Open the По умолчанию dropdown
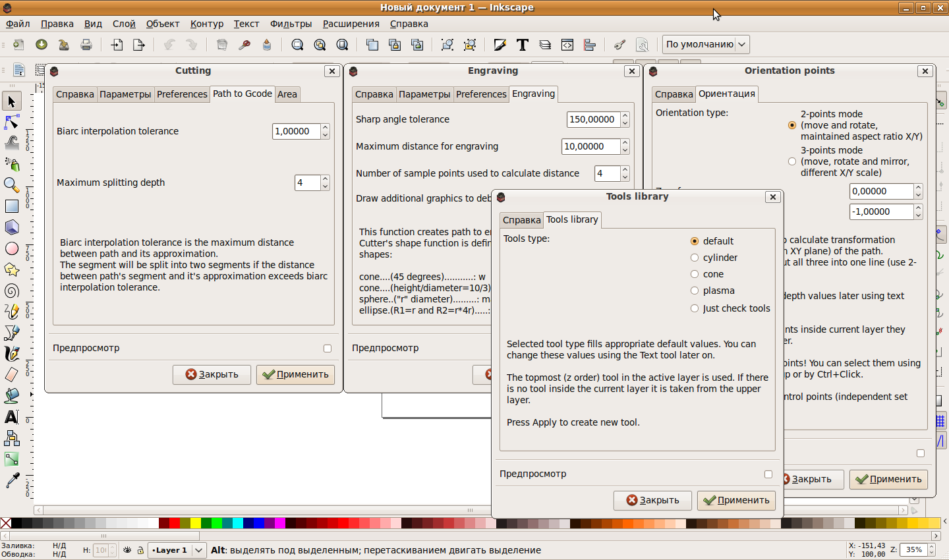 (706, 44)
